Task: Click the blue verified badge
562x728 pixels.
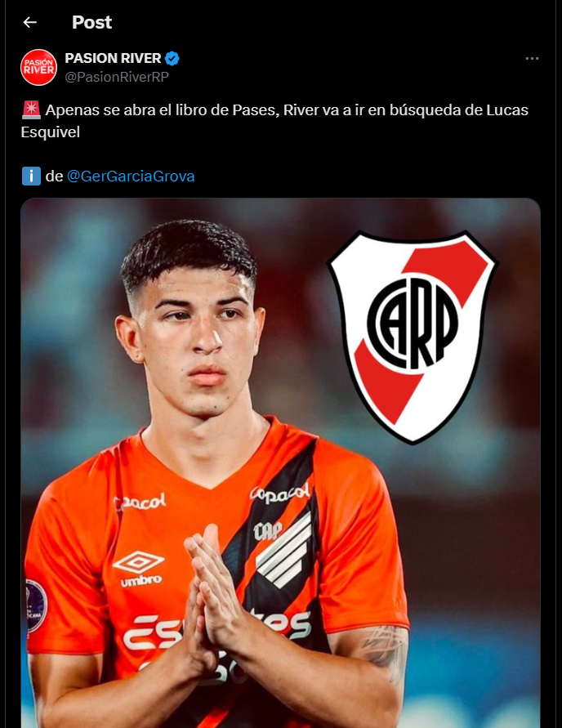Action: click(x=172, y=59)
